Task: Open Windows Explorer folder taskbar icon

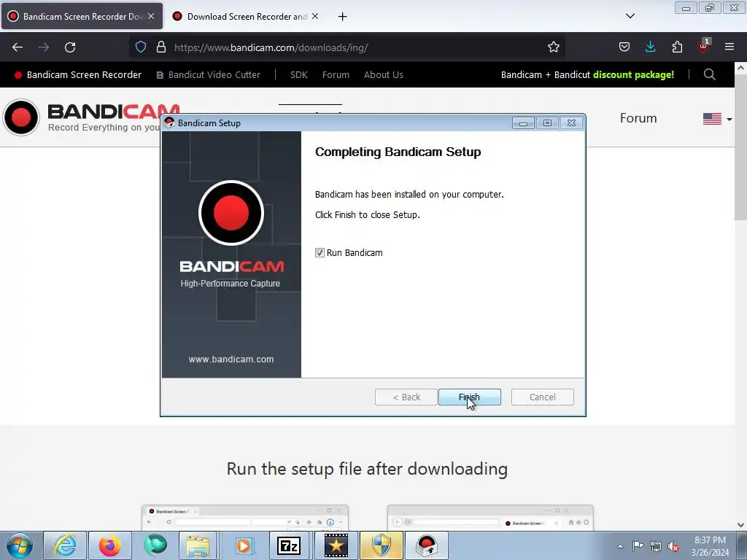Action: 198,545
